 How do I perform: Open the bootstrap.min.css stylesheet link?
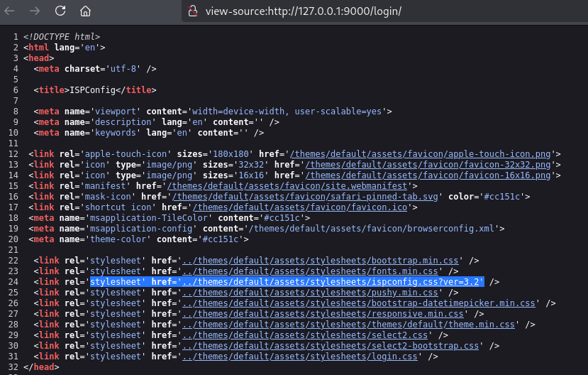[x=321, y=261]
